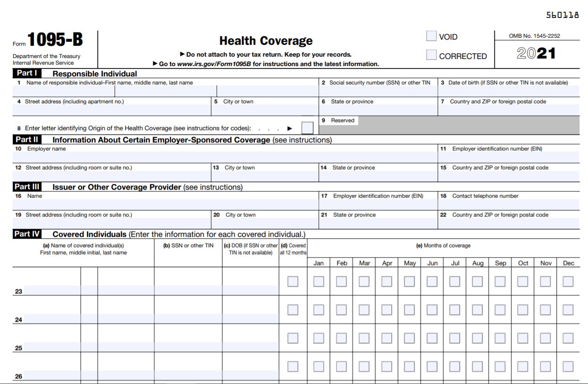The height and width of the screenshot is (384, 588).
Task: Check Jan coverage box in row 23
Action: [x=319, y=282]
